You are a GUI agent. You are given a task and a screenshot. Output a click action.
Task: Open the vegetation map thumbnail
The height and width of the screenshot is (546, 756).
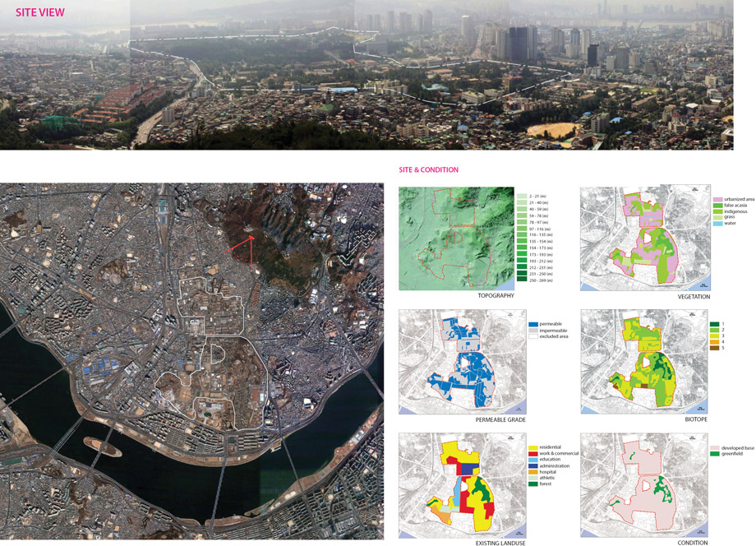641,238
